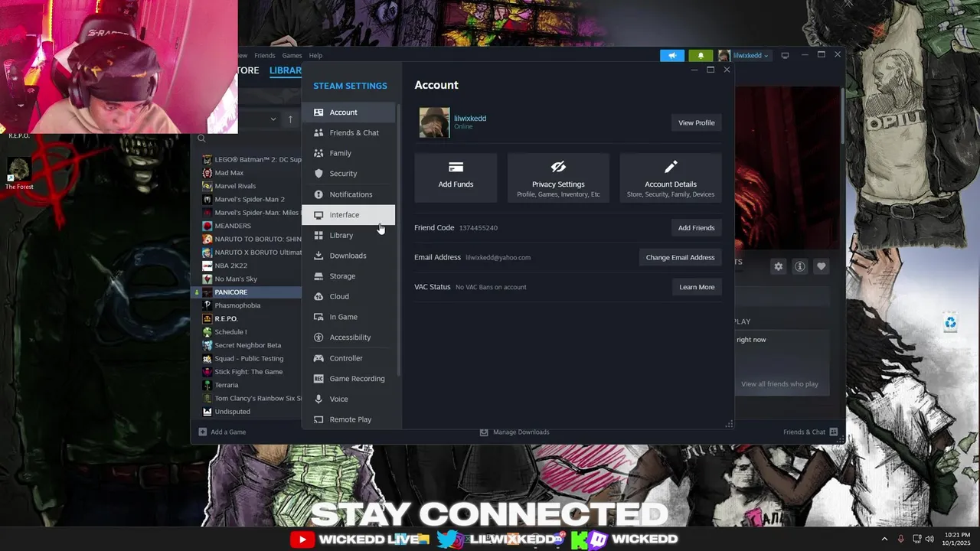
Task: Click the Add Funds card
Action: click(x=456, y=178)
